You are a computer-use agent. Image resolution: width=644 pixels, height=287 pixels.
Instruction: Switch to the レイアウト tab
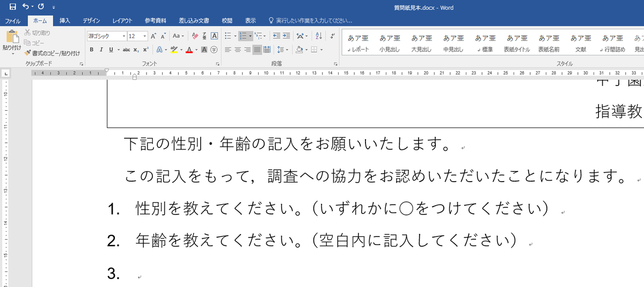[x=122, y=20]
